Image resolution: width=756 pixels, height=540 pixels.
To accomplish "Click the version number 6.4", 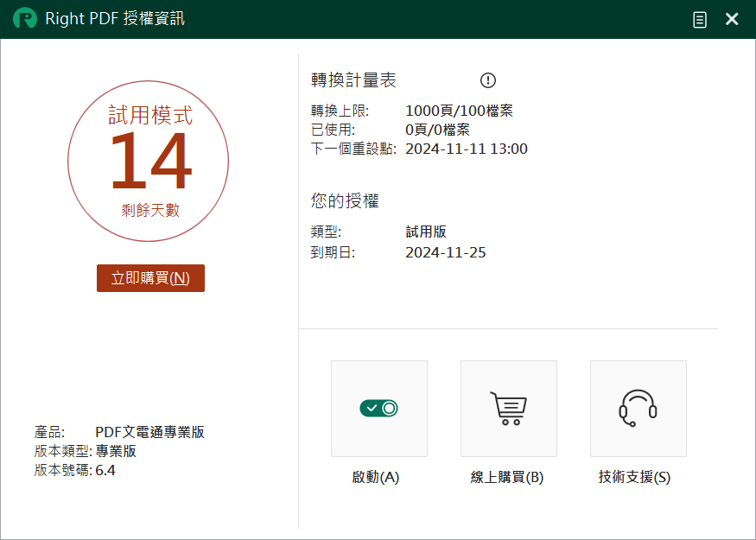I will coord(105,470).
